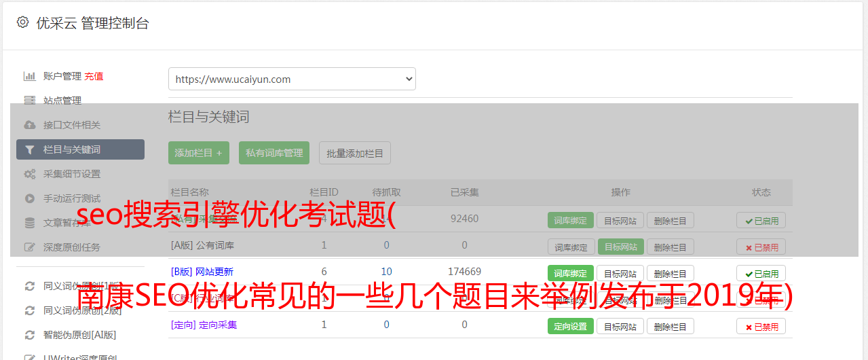This screenshot has height=360, width=868.
Task: Click the cloud upload icon for 接口文件相关
Action: pos(30,125)
